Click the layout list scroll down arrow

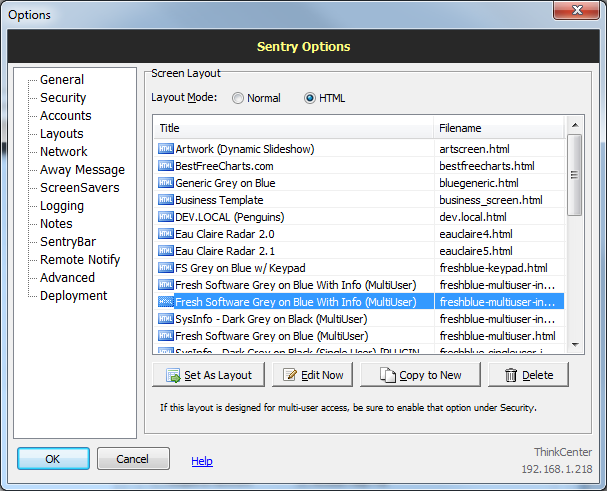tap(575, 344)
